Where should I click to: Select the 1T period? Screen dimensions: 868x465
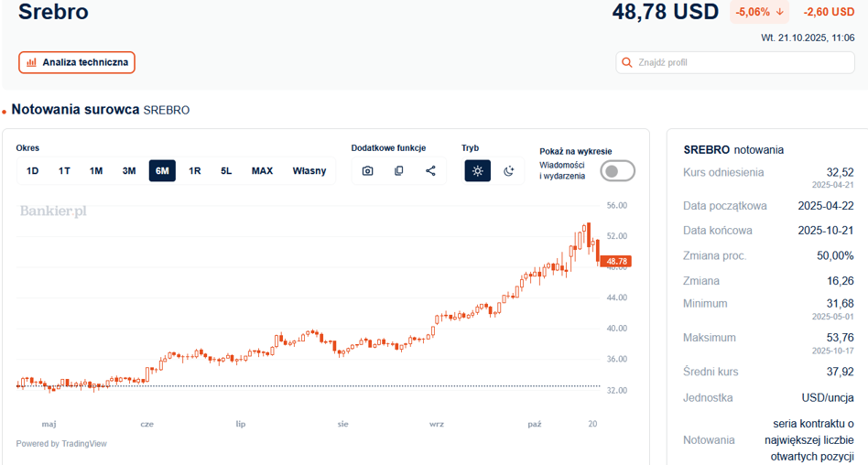click(x=64, y=171)
